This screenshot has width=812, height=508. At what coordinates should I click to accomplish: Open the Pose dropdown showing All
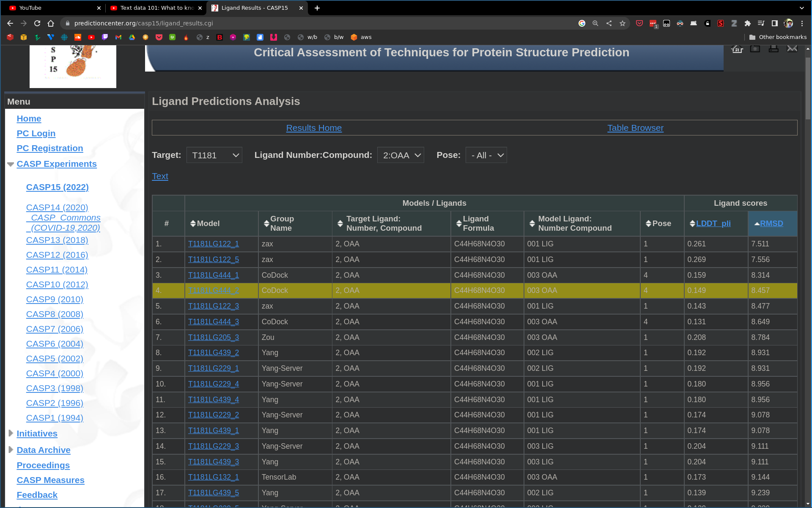(x=486, y=155)
